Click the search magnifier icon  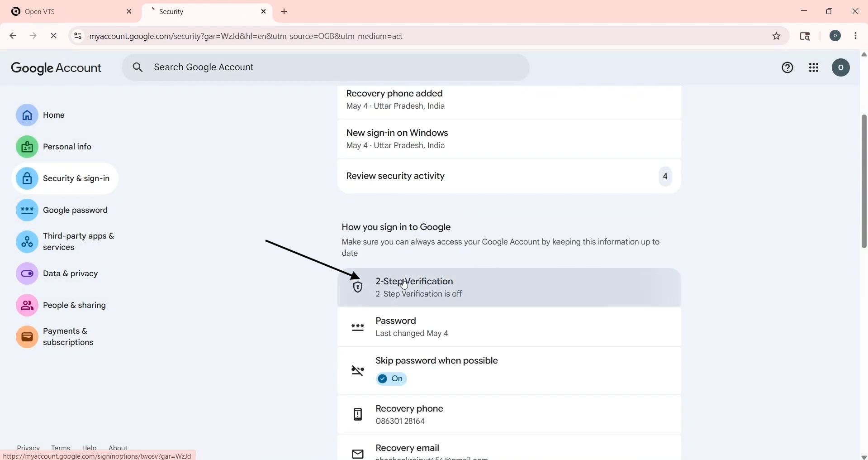tap(138, 67)
